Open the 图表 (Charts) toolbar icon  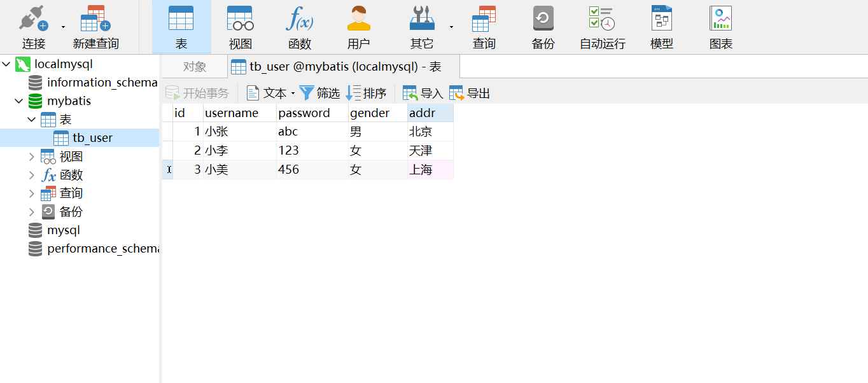click(720, 27)
